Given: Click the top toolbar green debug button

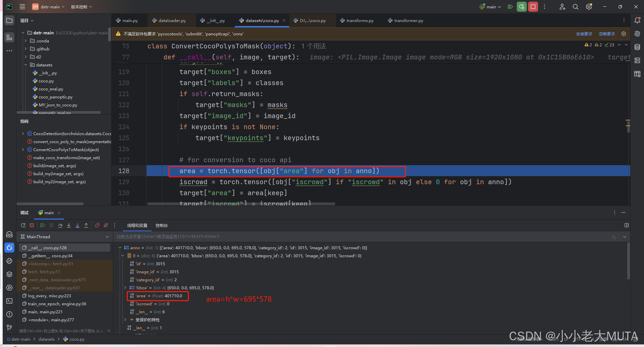Looking at the screenshot, I should click(x=521, y=7).
